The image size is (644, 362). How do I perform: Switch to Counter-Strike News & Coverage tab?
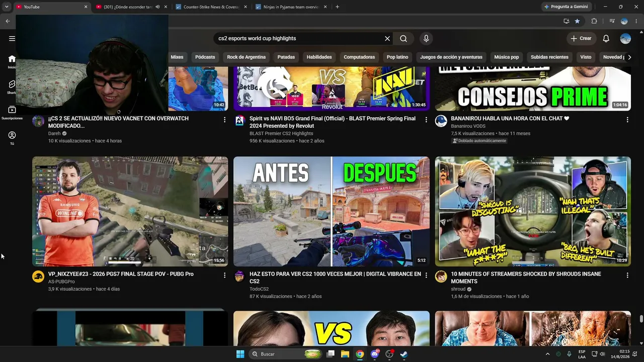pos(212,7)
